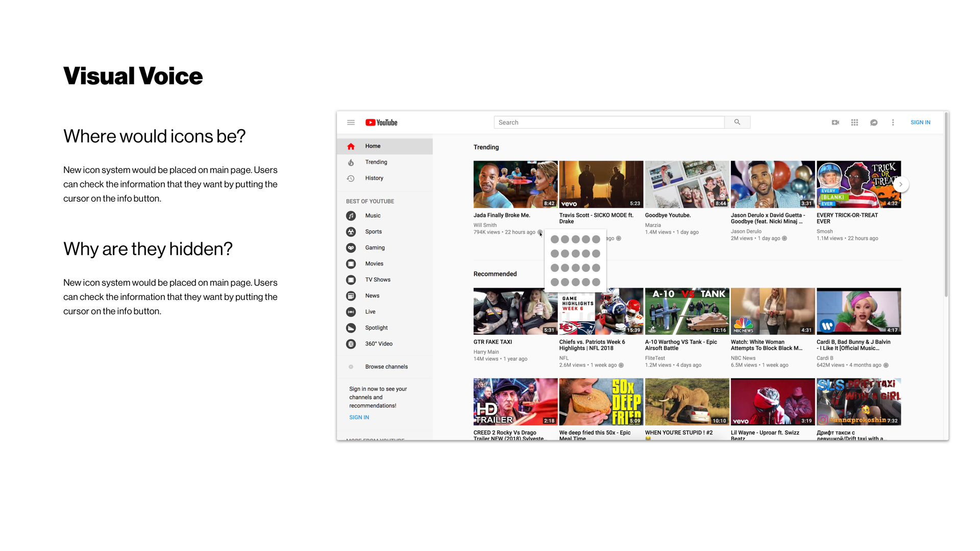The width and height of the screenshot is (980, 551).
Task: Click the info button on Goodbye Youtube video
Action: pos(618,238)
